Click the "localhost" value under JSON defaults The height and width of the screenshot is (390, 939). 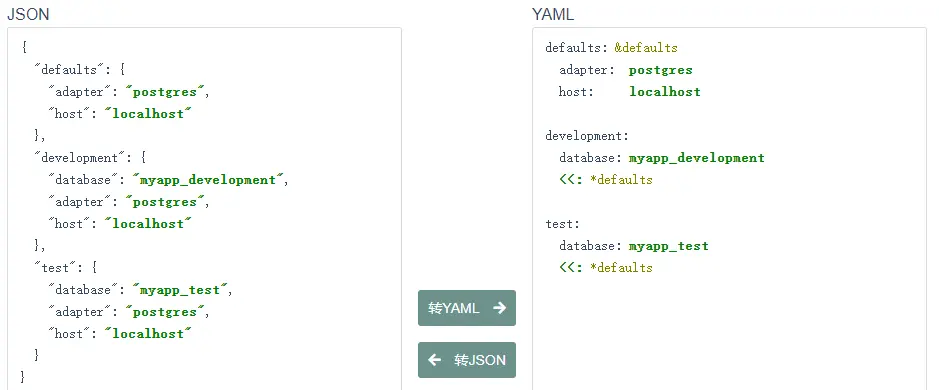click(x=148, y=114)
